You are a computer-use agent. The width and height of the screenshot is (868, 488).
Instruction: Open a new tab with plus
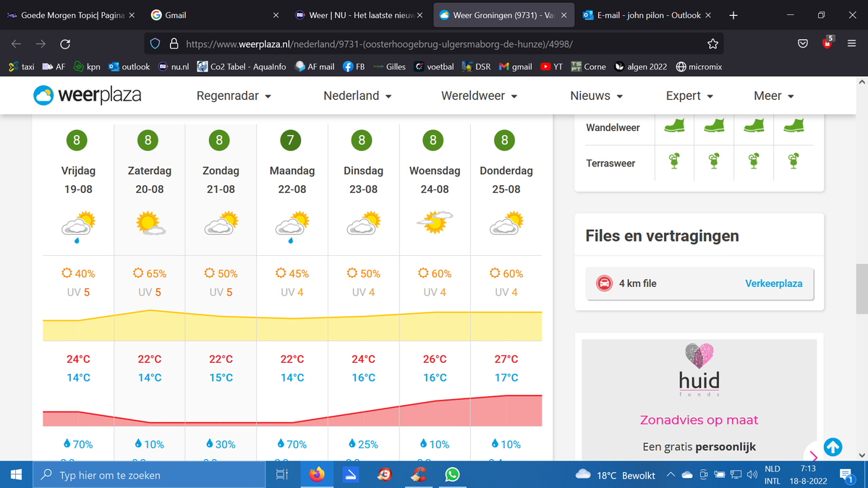(733, 14)
